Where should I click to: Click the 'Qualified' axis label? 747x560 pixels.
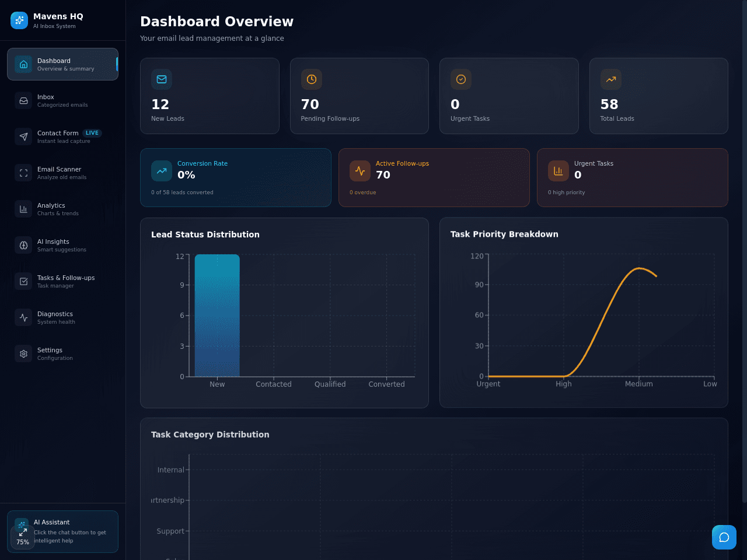(x=330, y=384)
